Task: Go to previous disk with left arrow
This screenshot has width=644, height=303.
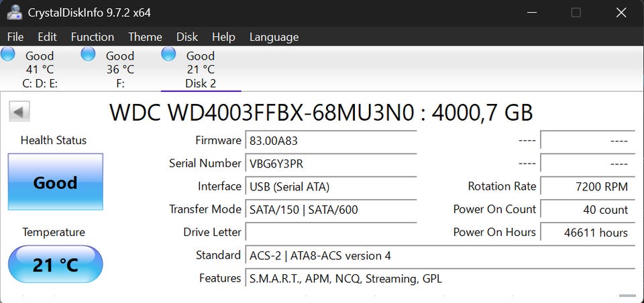Action: pyautogui.click(x=20, y=112)
